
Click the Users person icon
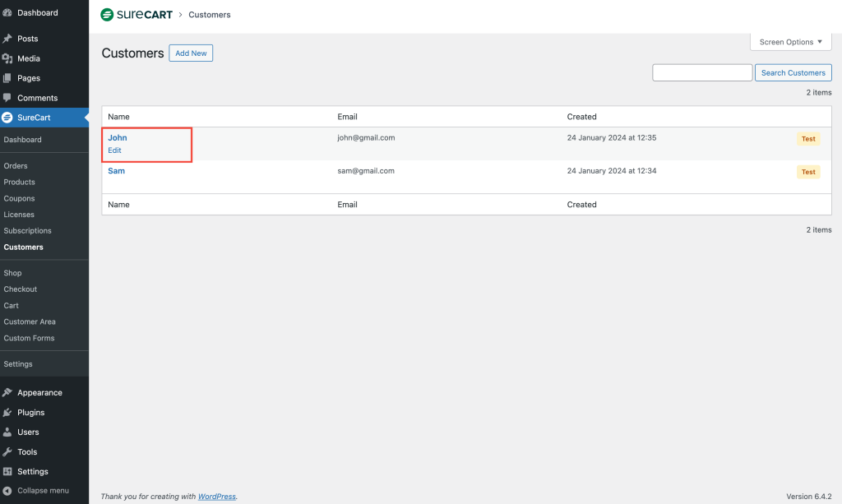pos(7,432)
